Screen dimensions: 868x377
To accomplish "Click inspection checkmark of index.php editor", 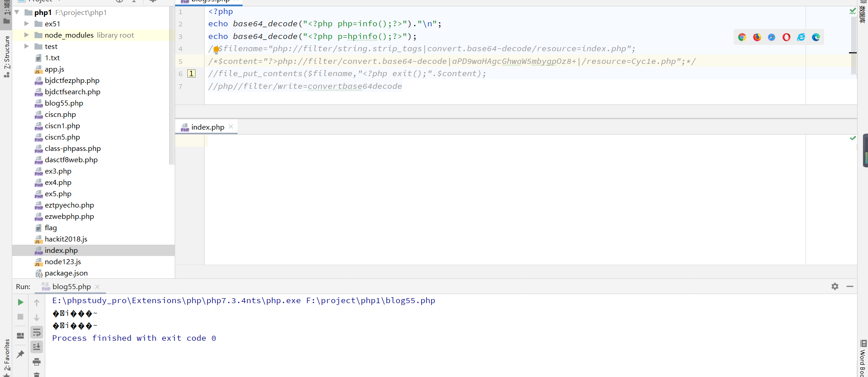I will pyautogui.click(x=853, y=138).
